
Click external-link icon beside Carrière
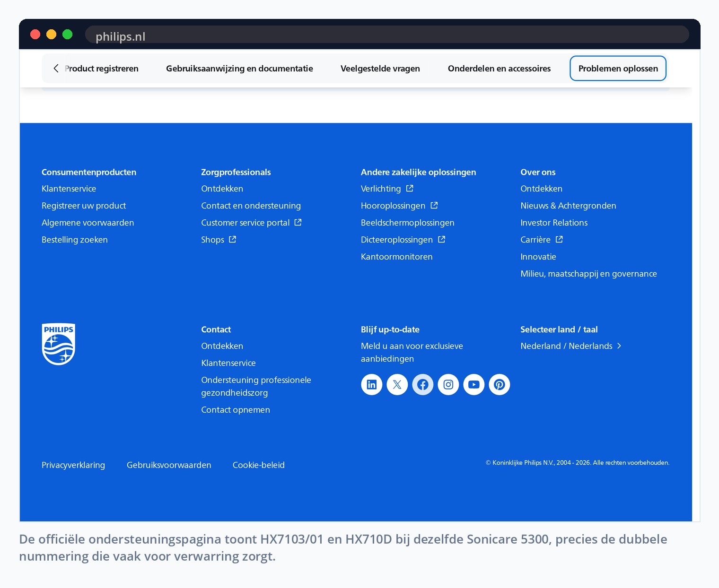point(559,239)
